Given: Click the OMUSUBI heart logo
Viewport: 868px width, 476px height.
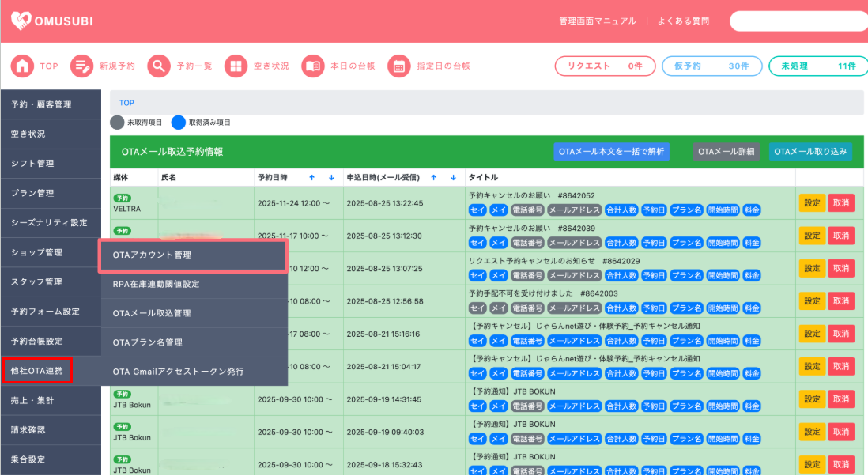Looking at the screenshot, I should click(x=21, y=21).
